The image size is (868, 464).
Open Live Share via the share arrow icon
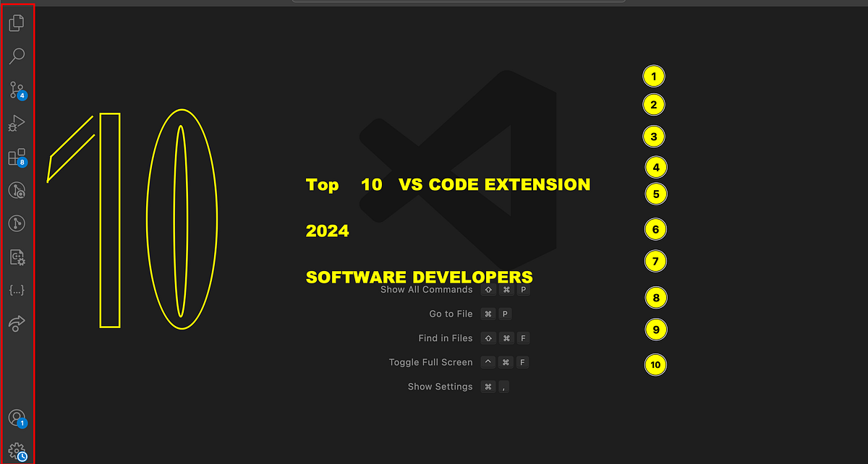17,323
